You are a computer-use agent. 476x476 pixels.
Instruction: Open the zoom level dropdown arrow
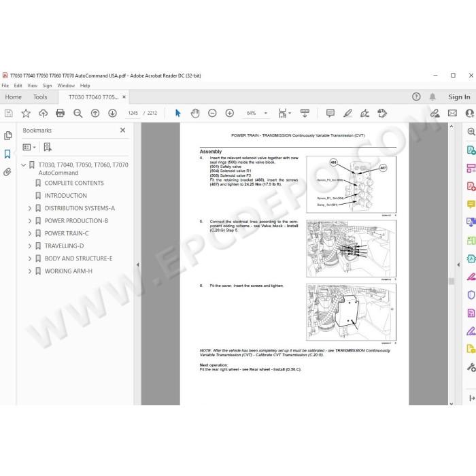(266, 114)
